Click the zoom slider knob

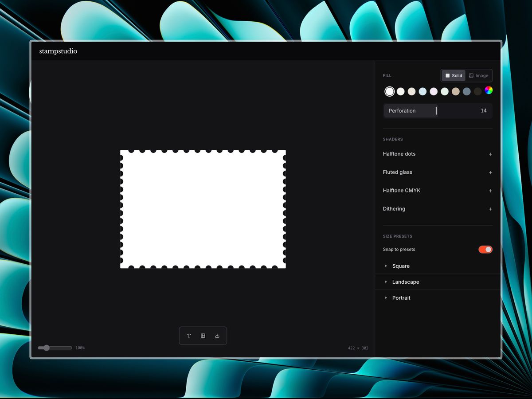46,348
